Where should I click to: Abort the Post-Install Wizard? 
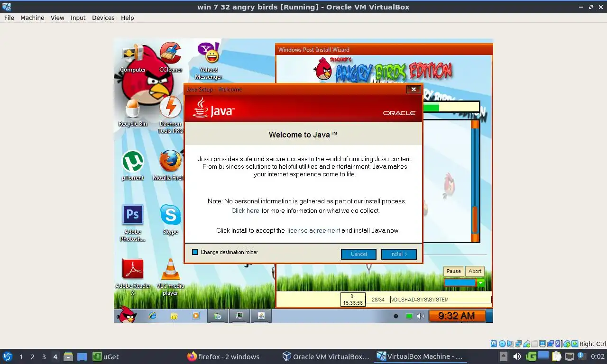475,271
